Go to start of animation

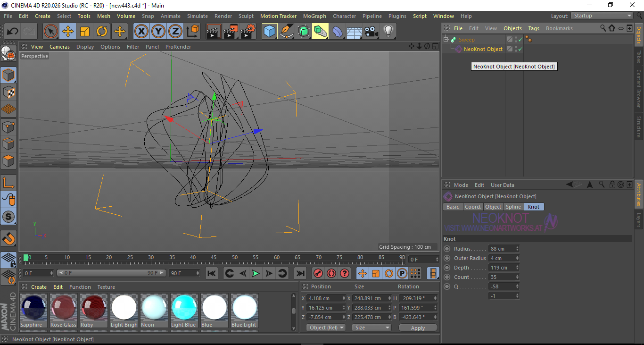(212, 273)
